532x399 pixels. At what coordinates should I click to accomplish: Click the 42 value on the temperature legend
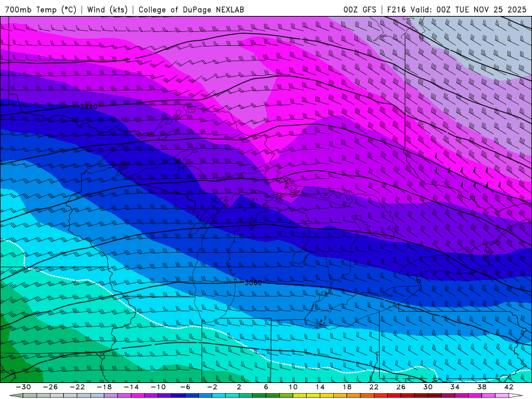click(509, 387)
